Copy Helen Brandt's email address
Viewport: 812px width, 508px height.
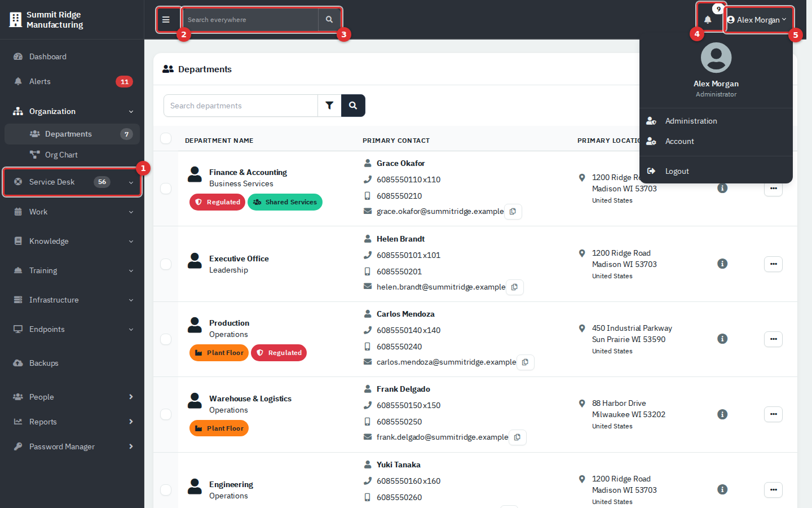[515, 287]
